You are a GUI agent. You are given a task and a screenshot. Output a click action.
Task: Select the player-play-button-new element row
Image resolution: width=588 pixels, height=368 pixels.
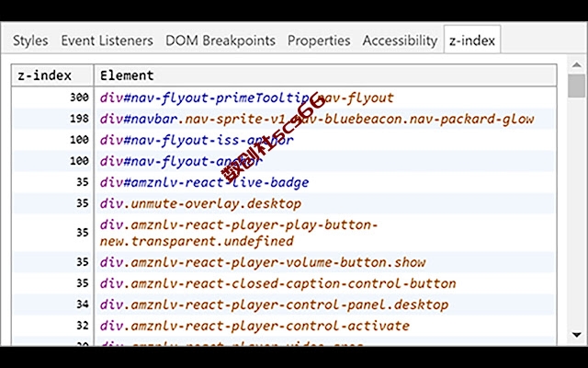(x=284, y=233)
